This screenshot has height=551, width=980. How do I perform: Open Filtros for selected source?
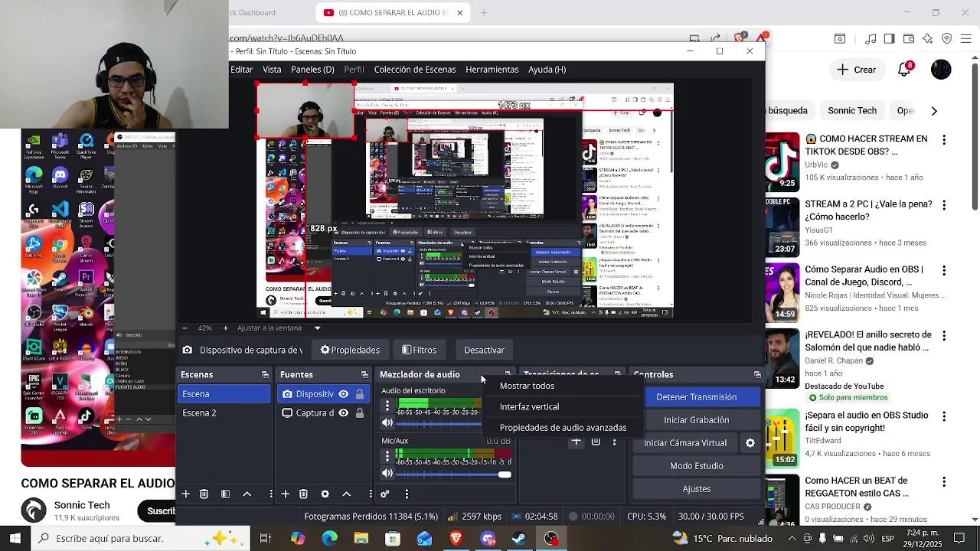click(419, 350)
